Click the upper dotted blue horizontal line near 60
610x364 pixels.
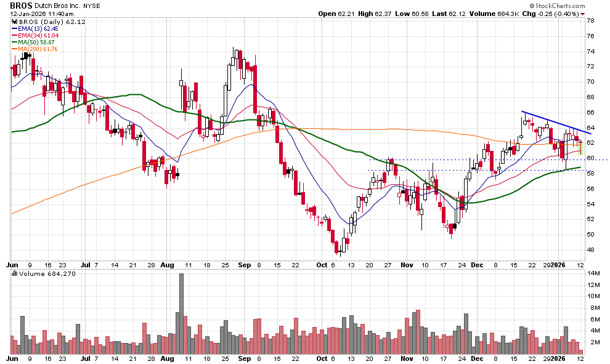488,160
